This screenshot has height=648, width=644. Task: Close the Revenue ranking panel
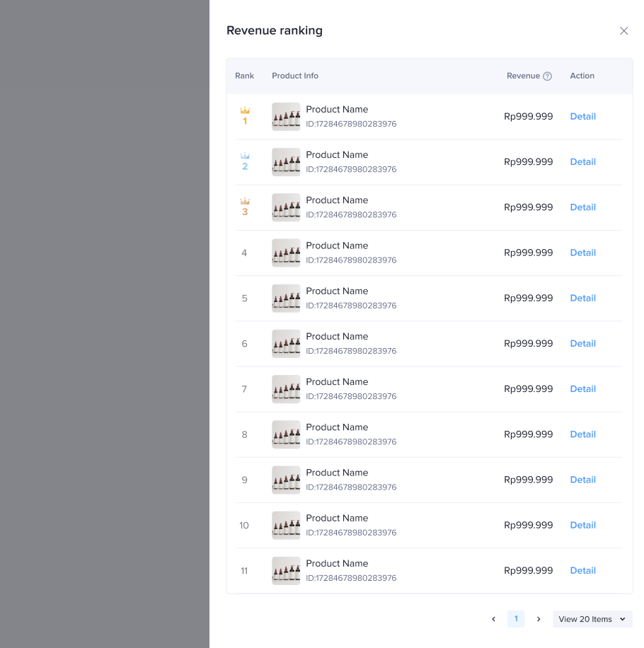[623, 31]
